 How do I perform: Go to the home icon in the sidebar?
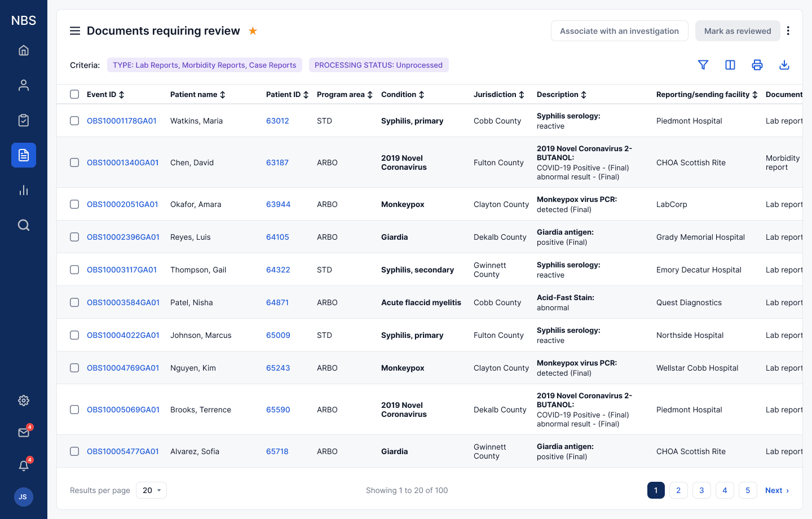(x=24, y=50)
